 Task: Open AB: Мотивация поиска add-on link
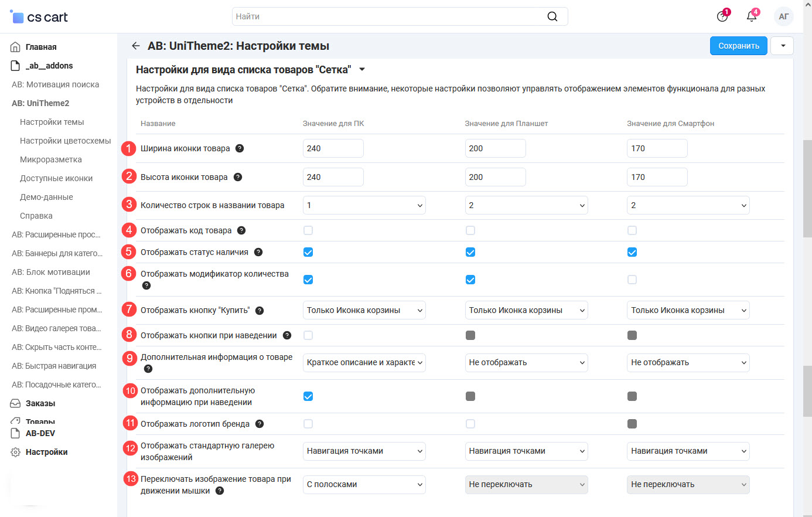click(x=56, y=84)
